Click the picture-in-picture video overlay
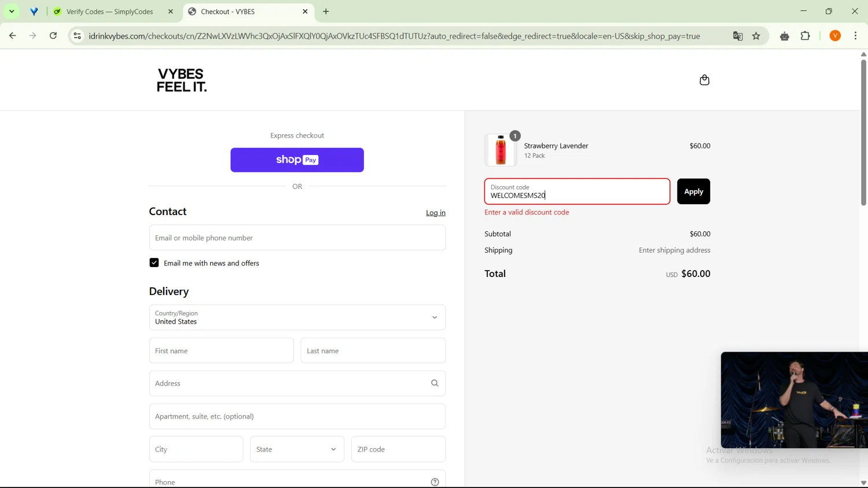Screen dimensions: 868x488 [794, 400]
